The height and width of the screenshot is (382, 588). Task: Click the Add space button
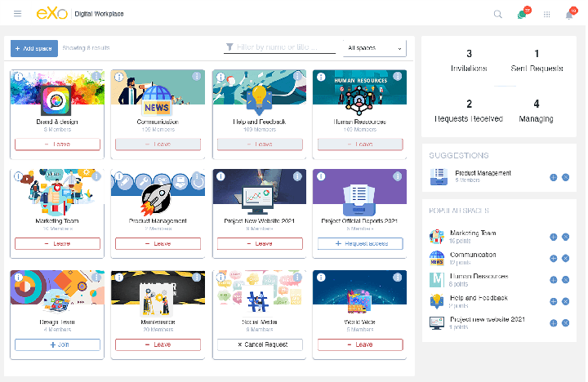(x=34, y=48)
